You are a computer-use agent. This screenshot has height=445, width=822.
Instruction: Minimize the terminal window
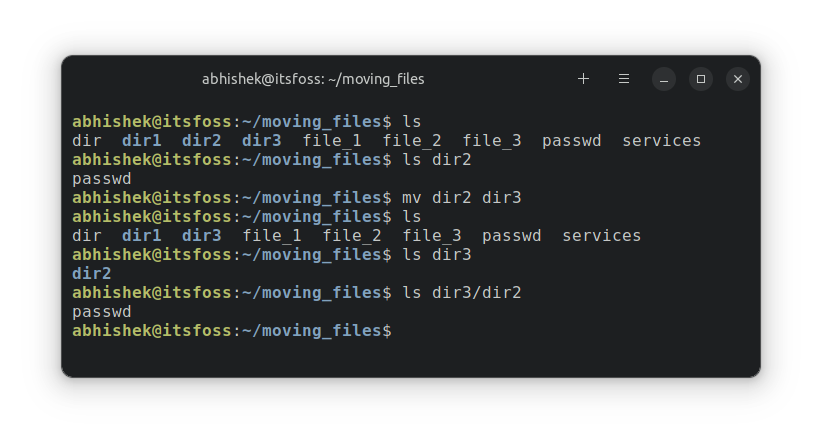tap(665, 79)
